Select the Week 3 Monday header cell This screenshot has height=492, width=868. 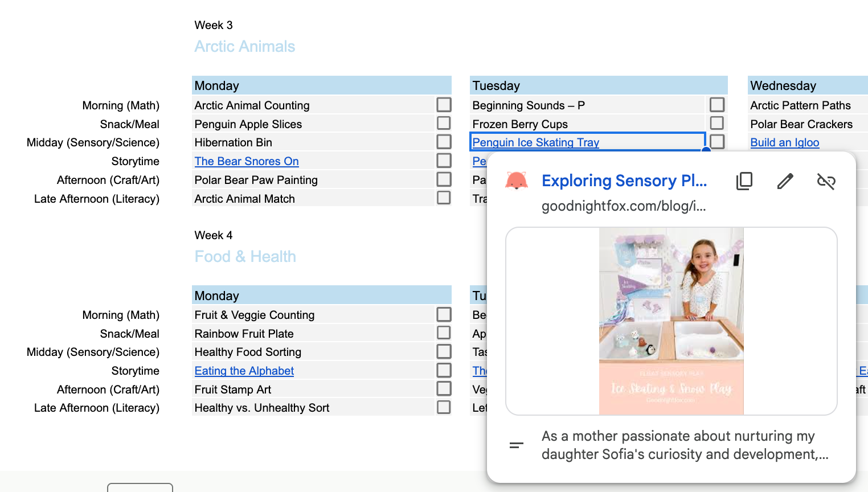click(321, 85)
